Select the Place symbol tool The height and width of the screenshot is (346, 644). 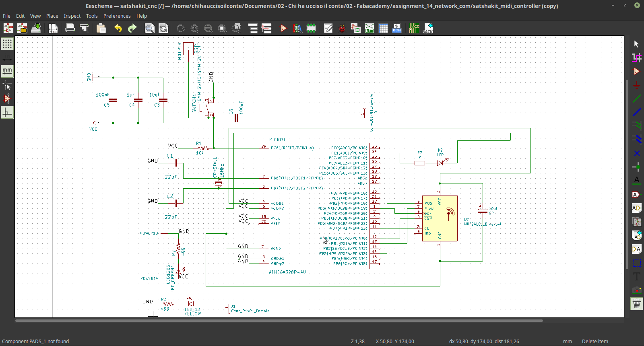click(636, 71)
